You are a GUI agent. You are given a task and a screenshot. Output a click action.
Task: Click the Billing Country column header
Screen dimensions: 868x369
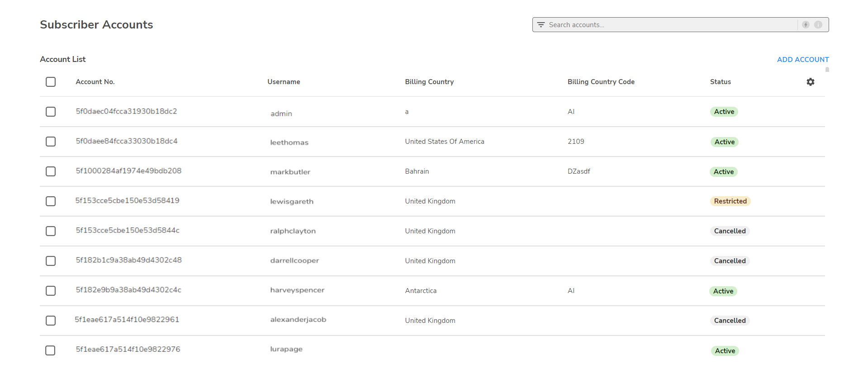(429, 82)
